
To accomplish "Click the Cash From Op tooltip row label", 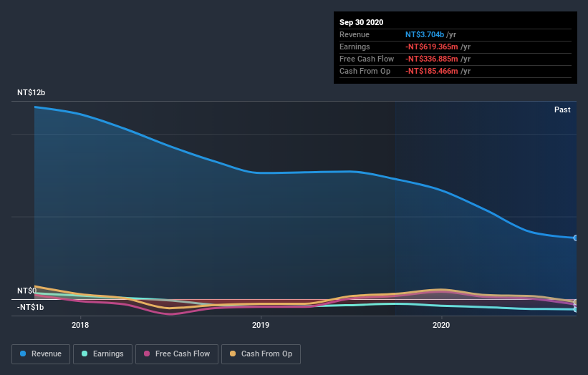I will pos(365,71).
